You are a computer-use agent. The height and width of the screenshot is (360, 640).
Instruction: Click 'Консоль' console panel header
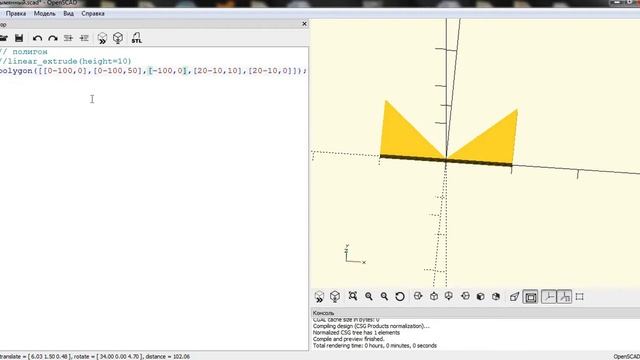click(324, 313)
